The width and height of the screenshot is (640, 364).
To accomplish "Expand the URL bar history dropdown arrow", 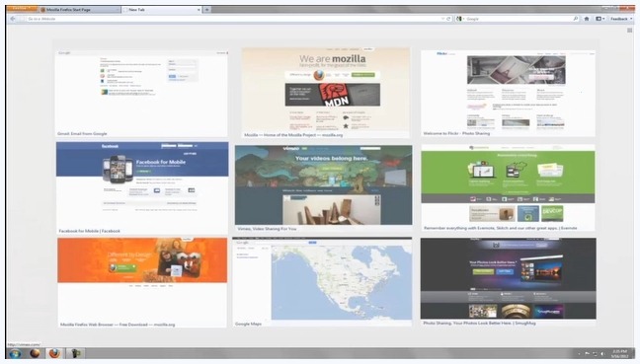I will click(442, 19).
